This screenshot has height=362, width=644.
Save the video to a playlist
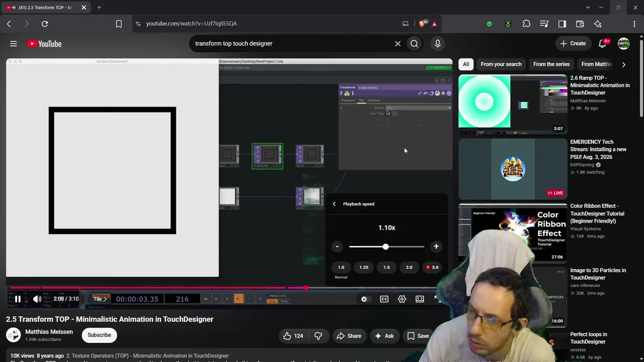(418, 336)
